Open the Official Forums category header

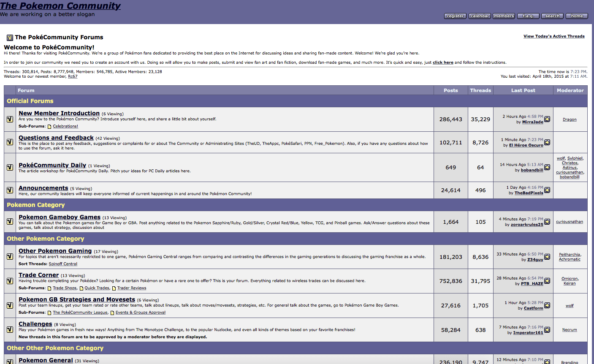tap(30, 101)
